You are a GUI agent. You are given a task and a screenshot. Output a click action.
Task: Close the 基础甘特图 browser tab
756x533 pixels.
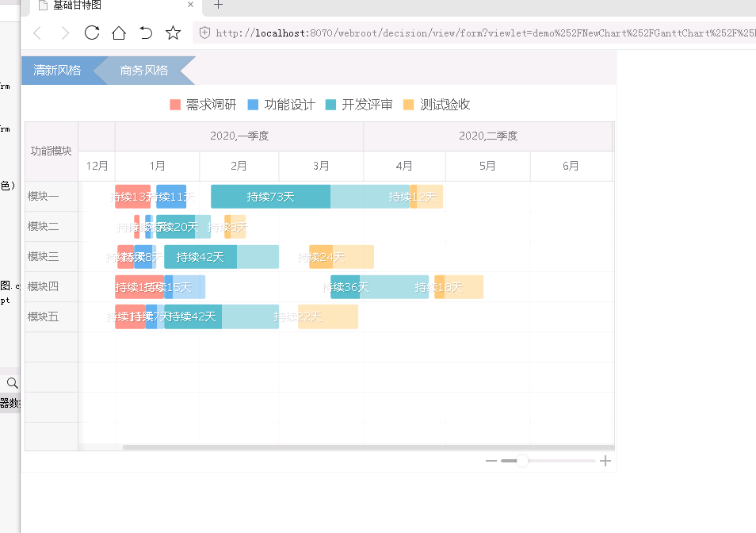tap(190, 4)
